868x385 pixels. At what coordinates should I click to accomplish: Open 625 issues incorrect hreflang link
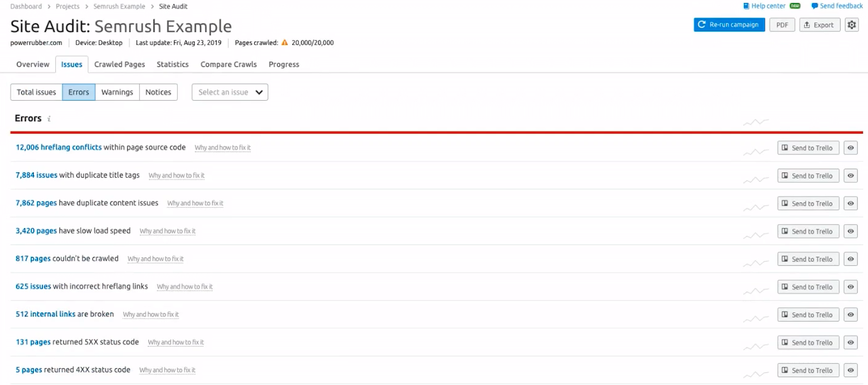point(33,286)
